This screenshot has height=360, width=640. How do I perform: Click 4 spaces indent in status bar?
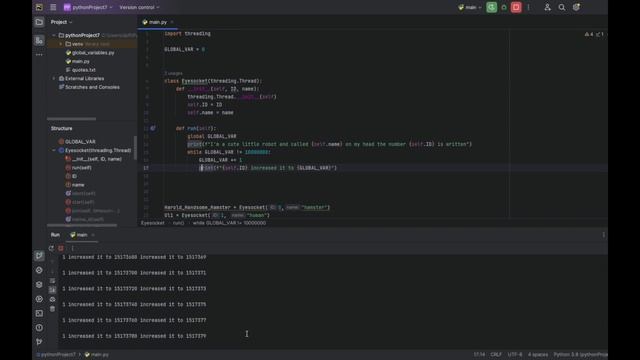538,355
